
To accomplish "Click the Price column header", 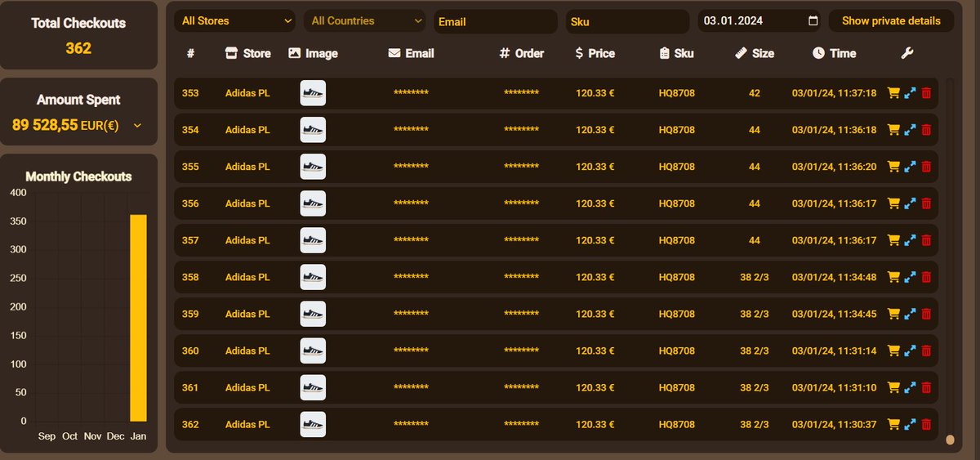I will click(x=595, y=53).
